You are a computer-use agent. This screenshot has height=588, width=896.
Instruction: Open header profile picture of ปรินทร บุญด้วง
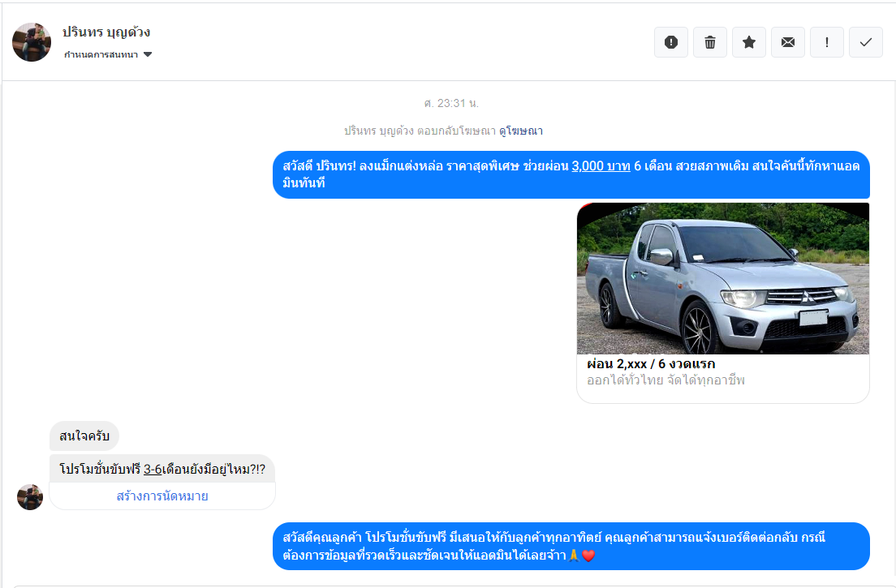[x=32, y=42]
